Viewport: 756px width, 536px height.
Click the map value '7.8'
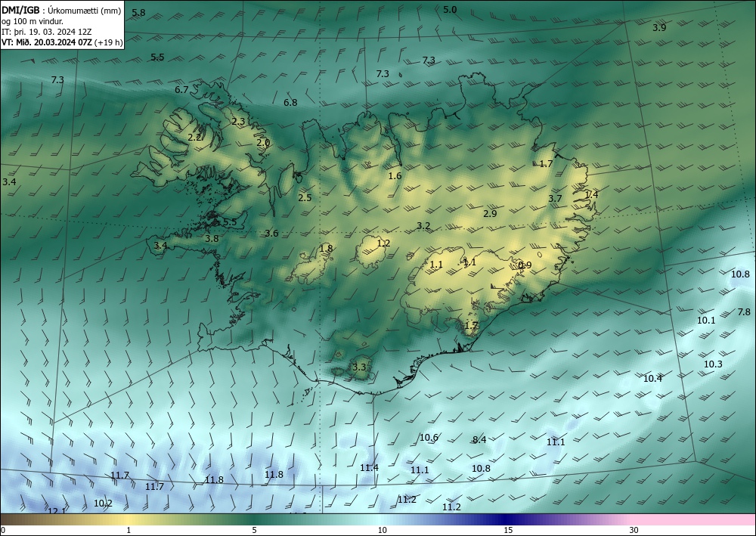point(744,312)
